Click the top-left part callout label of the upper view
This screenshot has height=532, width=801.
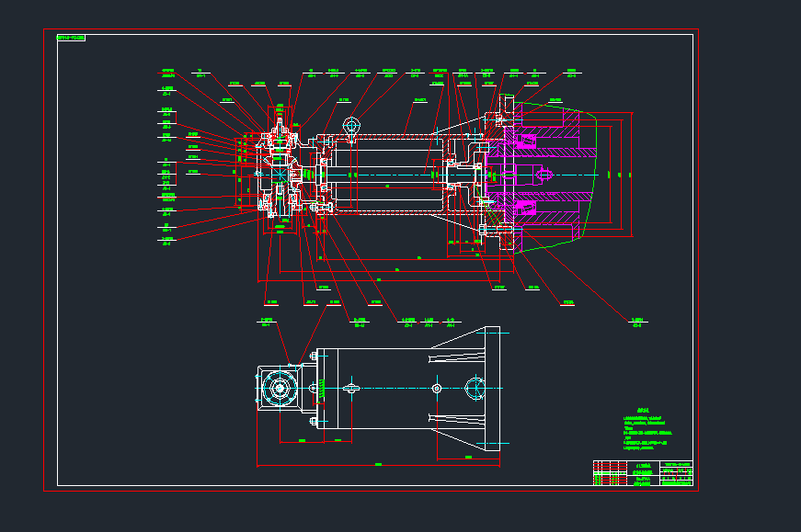coord(168,73)
